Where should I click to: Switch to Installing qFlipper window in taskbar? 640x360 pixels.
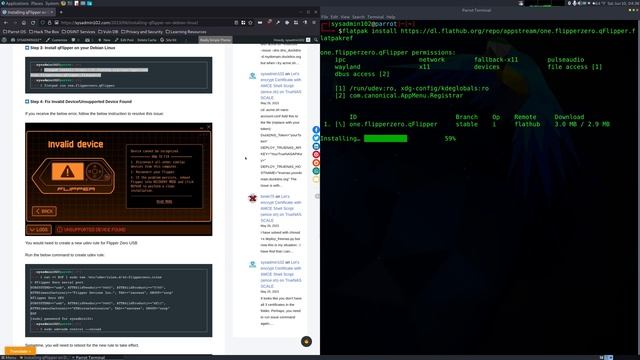pos(45,358)
